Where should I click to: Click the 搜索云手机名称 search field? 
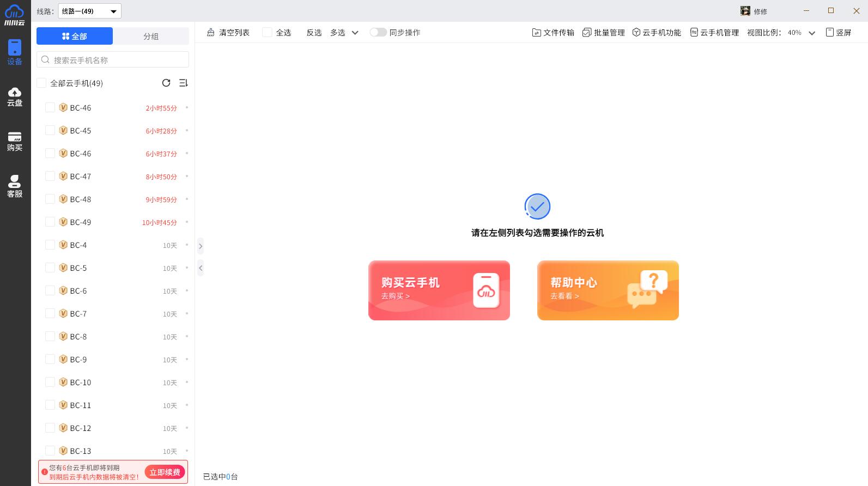pos(113,60)
